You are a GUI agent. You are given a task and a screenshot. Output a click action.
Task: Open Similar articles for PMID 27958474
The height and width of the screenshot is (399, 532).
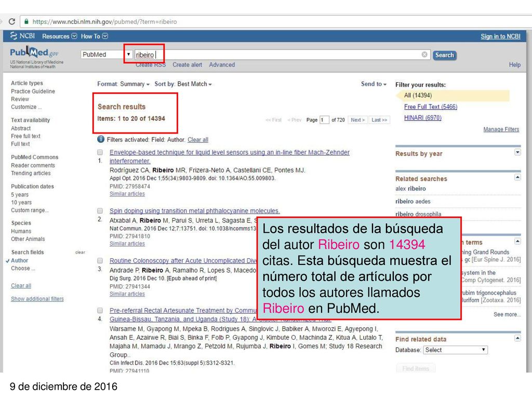pyautogui.click(x=127, y=193)
